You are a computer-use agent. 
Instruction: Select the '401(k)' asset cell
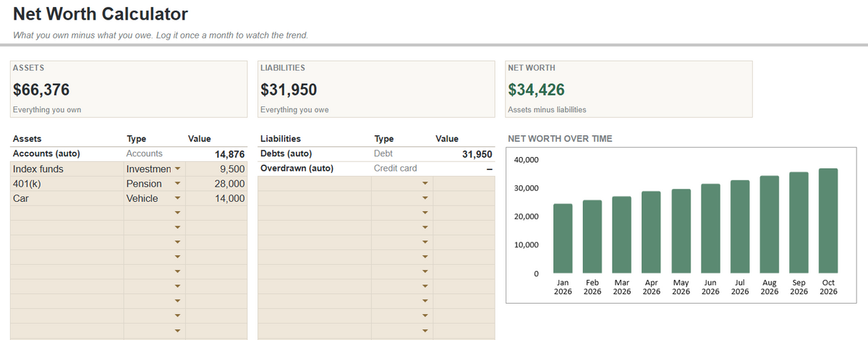pos(67,184)
